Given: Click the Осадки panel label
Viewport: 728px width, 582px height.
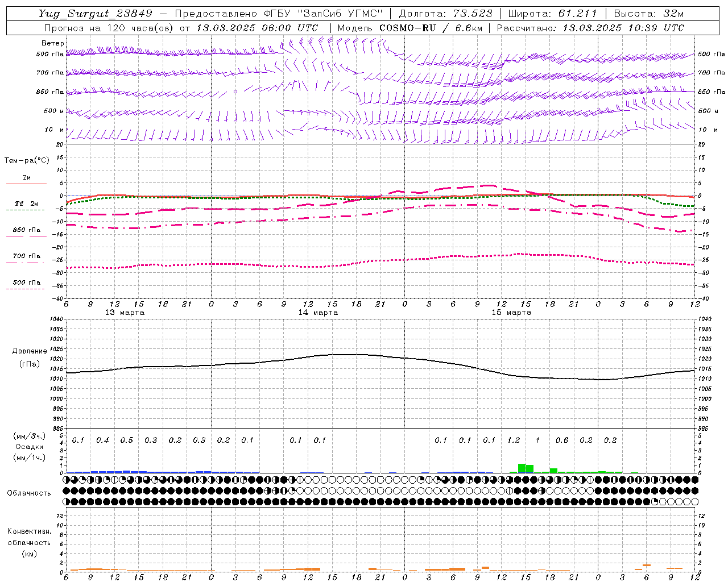Looking at the screenshot, I should pyautogui.click(x=29, y=447).
